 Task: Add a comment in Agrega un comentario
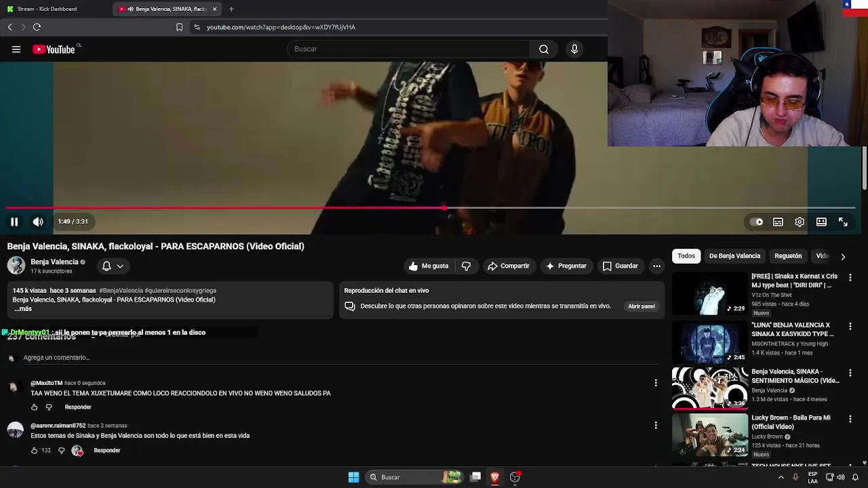339,357
